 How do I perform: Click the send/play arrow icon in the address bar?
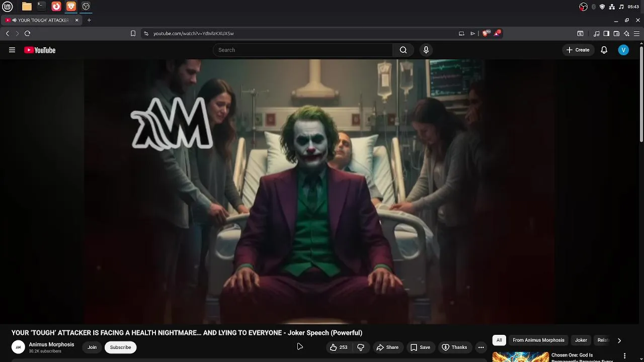472,34
